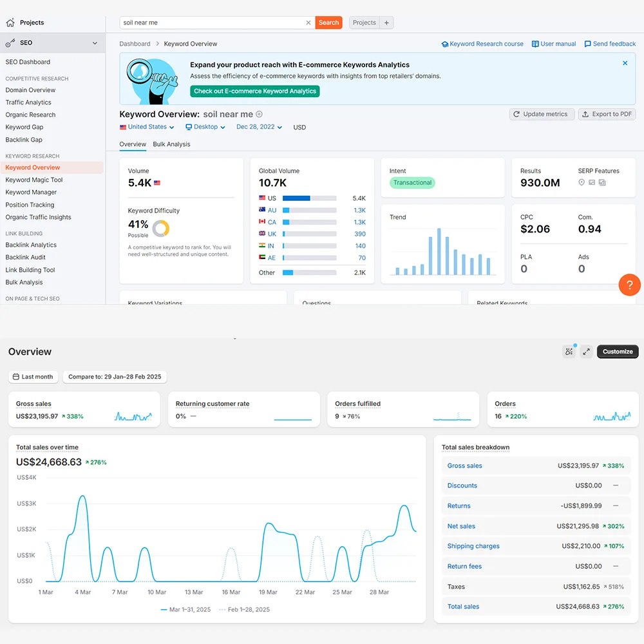Open the United States country dropdown

(x=147, y=128)
